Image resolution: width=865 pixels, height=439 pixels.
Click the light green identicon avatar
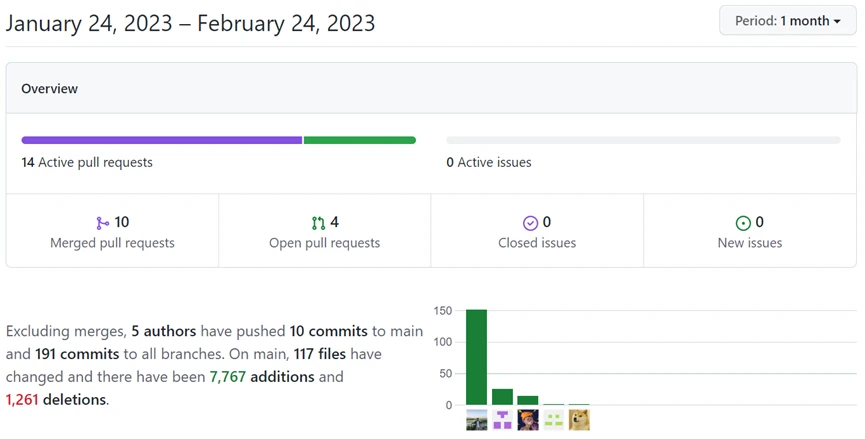click(553, 421)
